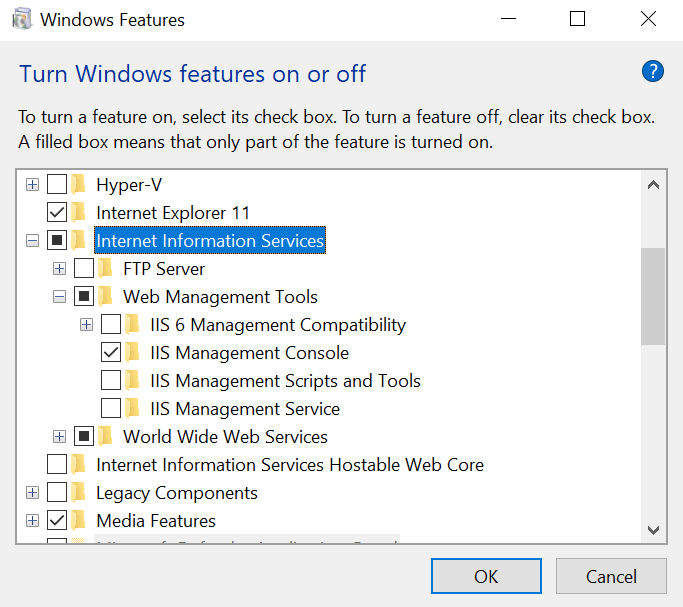Enable the IIS Management Service checkbox
The image size is (683, 607).
click(x=111, y=409)
